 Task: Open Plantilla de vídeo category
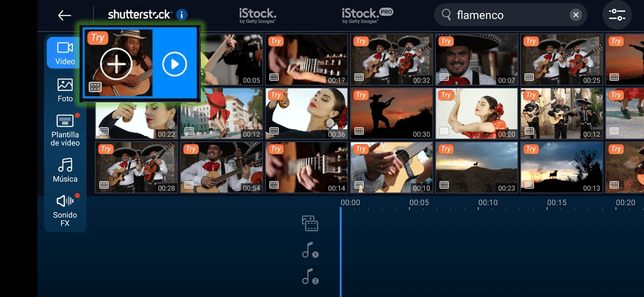click(x=65, y=130)
